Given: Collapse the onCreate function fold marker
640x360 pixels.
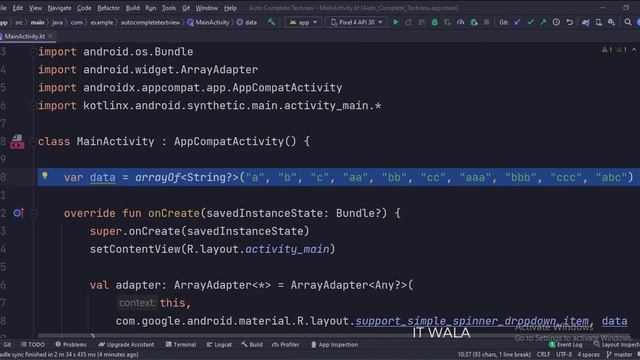Looking at the screenshot, I should click(34, 213).
